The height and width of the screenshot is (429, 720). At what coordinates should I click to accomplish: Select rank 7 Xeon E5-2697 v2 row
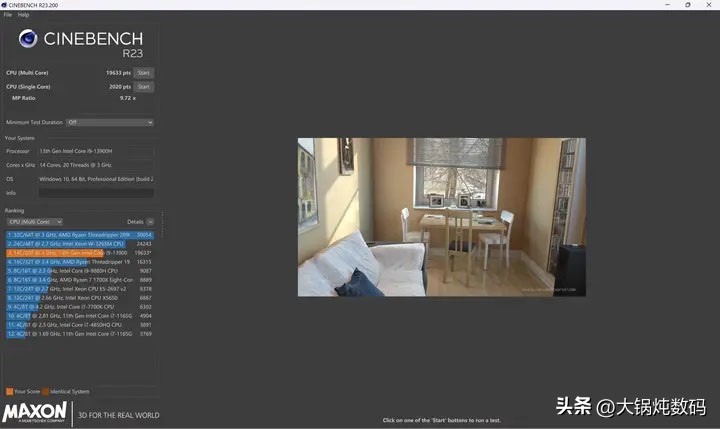pyautogui.click(x=80, y=289)
